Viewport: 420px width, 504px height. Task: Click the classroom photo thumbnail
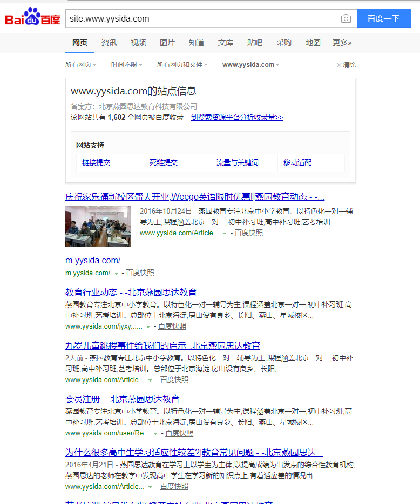click(98, 226)
